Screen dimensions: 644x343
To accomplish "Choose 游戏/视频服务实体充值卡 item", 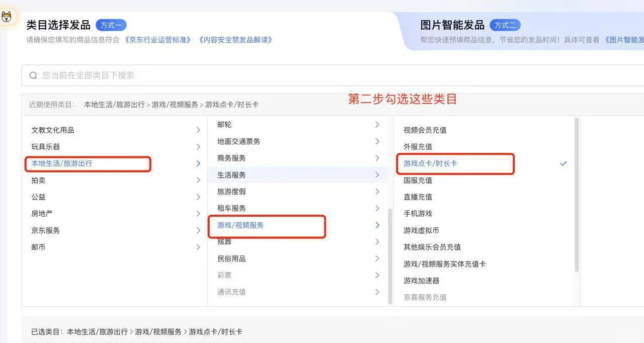I will (x=445, y=264).
